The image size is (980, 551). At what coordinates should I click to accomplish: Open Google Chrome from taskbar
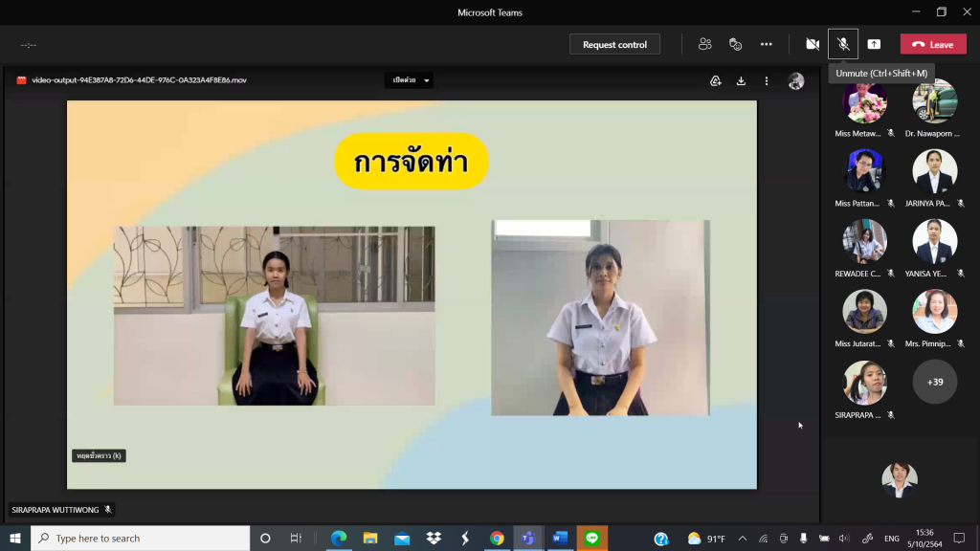(x=497, y=538)
